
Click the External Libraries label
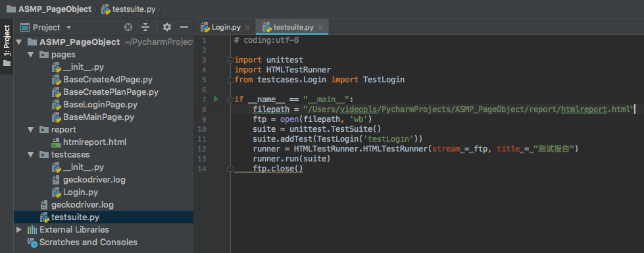[x=74, y=229]
